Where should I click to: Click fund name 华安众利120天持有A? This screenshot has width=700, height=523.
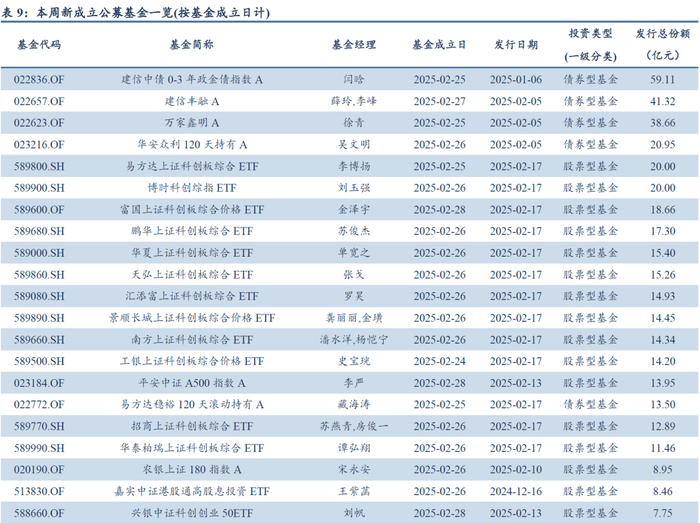[x=192, y=145]
